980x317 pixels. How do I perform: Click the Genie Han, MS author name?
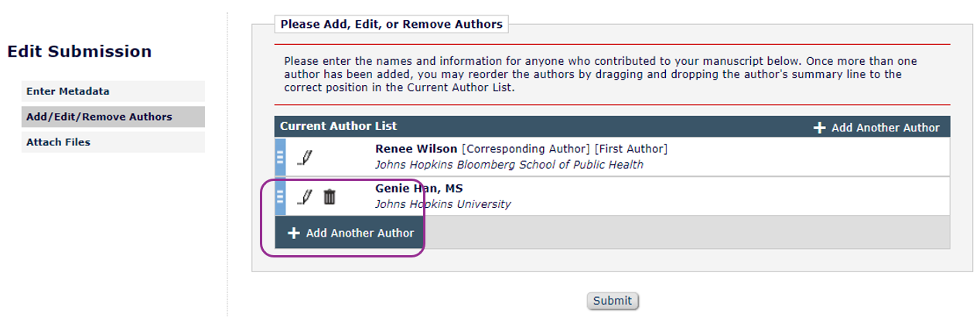pos(418,188)
